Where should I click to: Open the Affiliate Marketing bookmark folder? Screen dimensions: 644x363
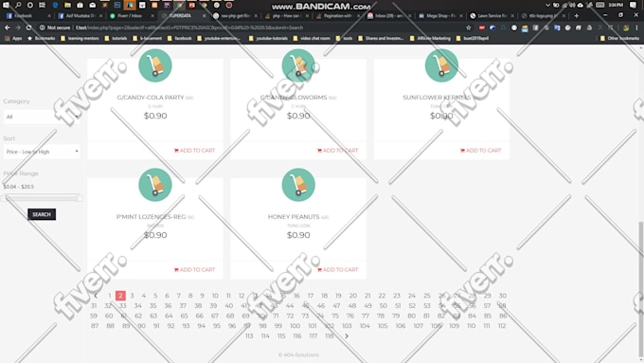click(x=430, y=38)
